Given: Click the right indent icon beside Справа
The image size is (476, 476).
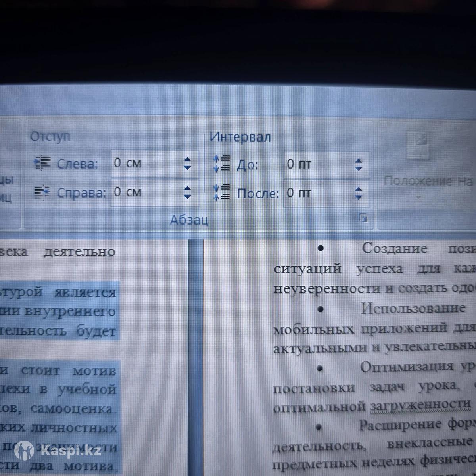Looking at the screenshot, I should pyautogui.click(x=42, y=193).
